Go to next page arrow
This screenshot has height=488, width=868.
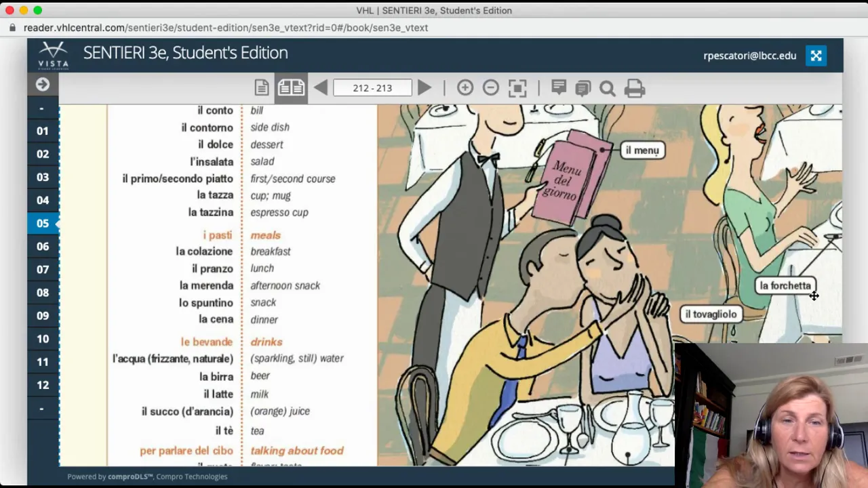(x=425, y=88)
